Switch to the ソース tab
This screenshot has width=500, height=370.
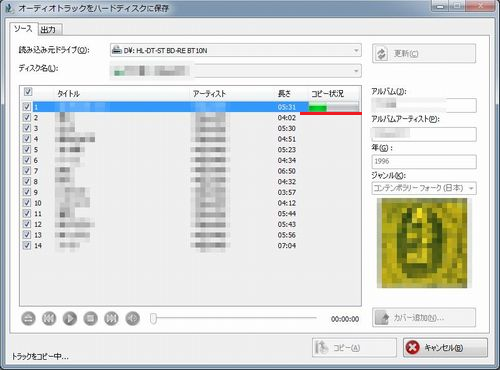23,29
